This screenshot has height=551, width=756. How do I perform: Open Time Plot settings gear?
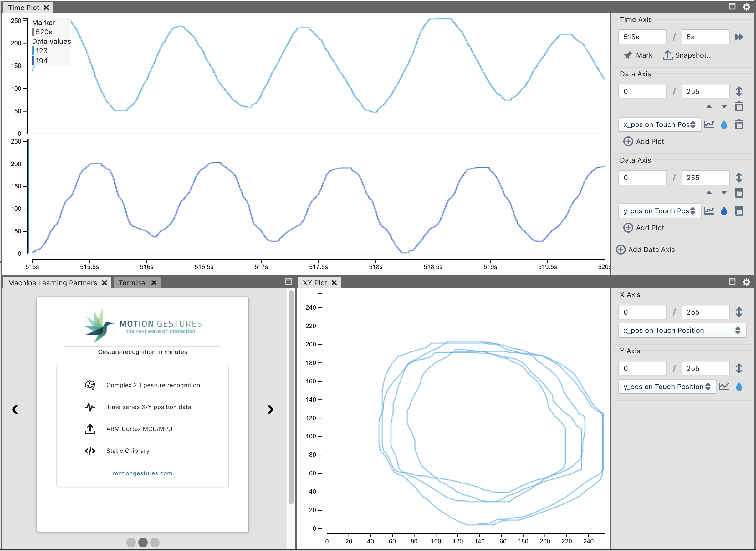coord(747,7)
